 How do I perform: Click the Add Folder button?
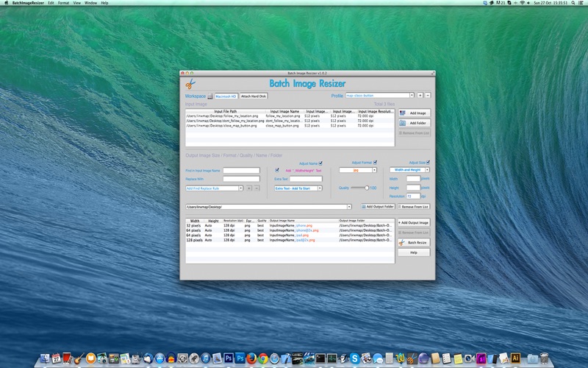[415, 123]
